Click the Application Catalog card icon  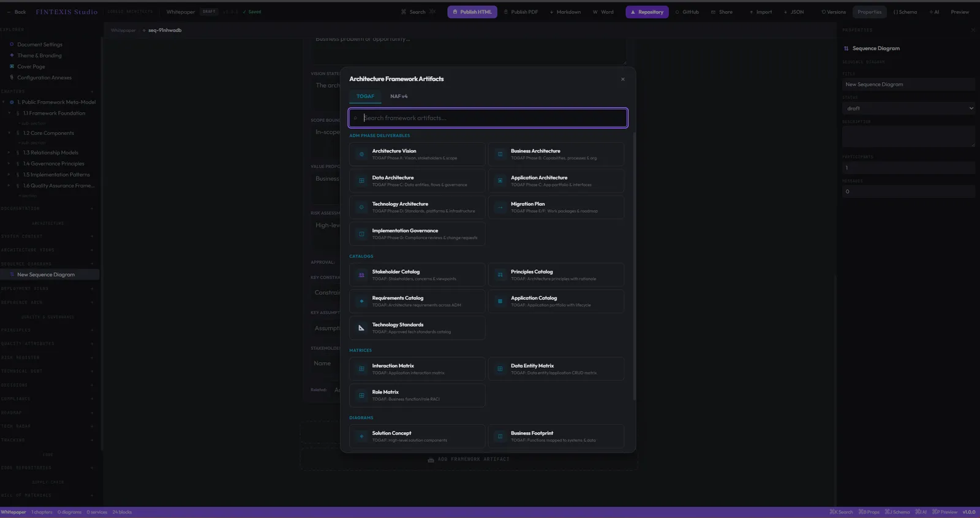point(500,302)
